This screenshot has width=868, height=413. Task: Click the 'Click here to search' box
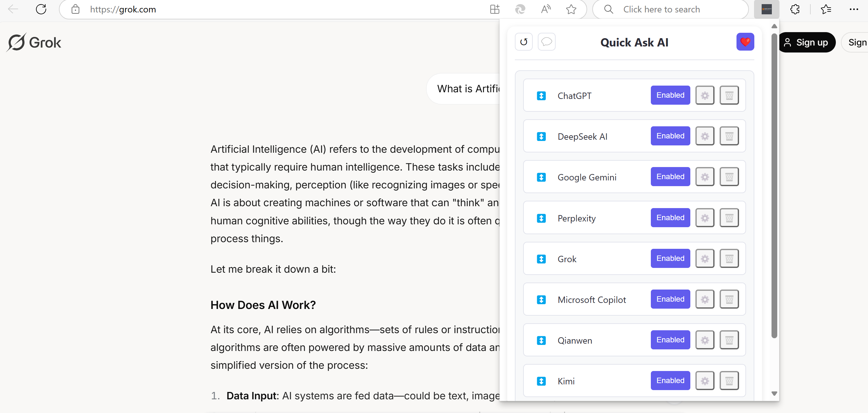pos(671,9)
